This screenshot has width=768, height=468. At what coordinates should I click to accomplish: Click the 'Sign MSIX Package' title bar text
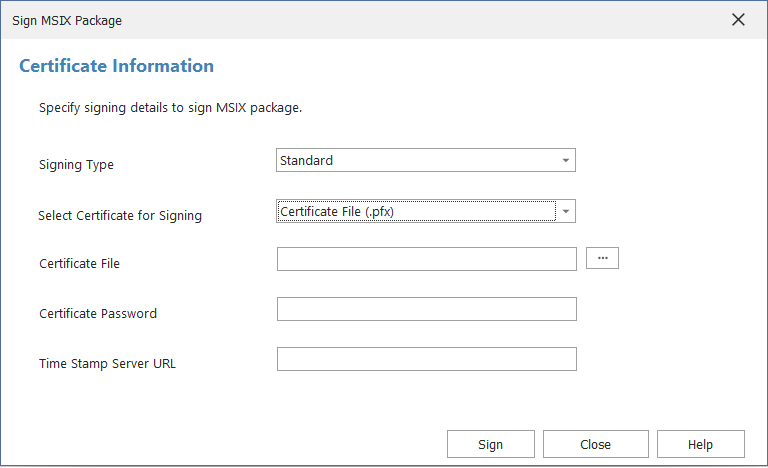click(67, 20)
